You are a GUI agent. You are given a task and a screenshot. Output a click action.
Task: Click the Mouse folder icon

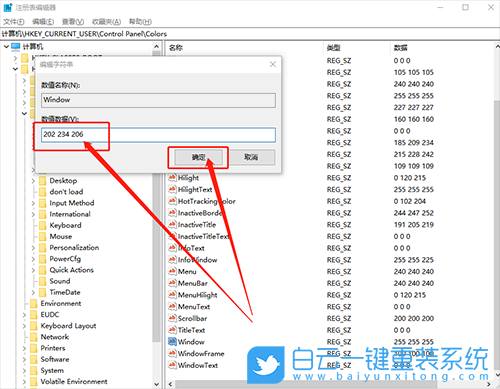tap(42, 236)
